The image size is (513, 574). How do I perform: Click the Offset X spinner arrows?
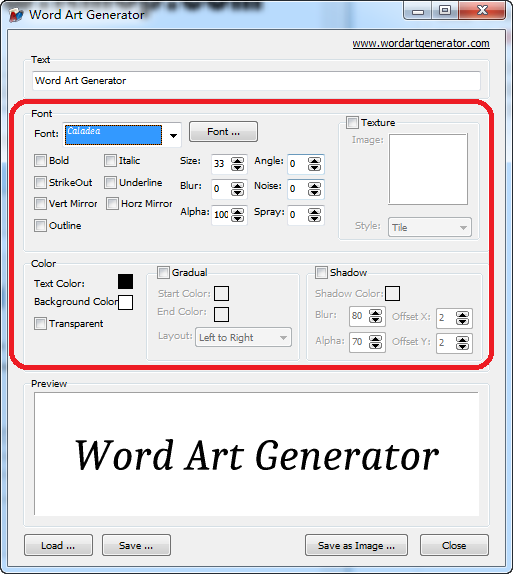(x=462, y=318)
